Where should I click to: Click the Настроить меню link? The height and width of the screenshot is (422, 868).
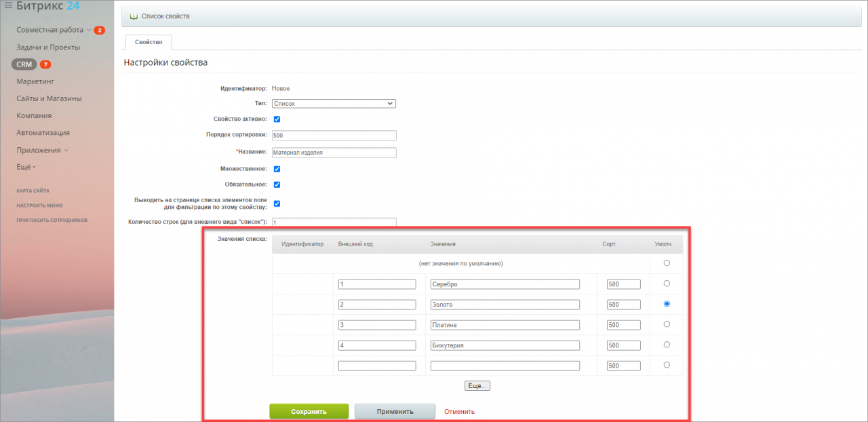(x=40, y=205)
